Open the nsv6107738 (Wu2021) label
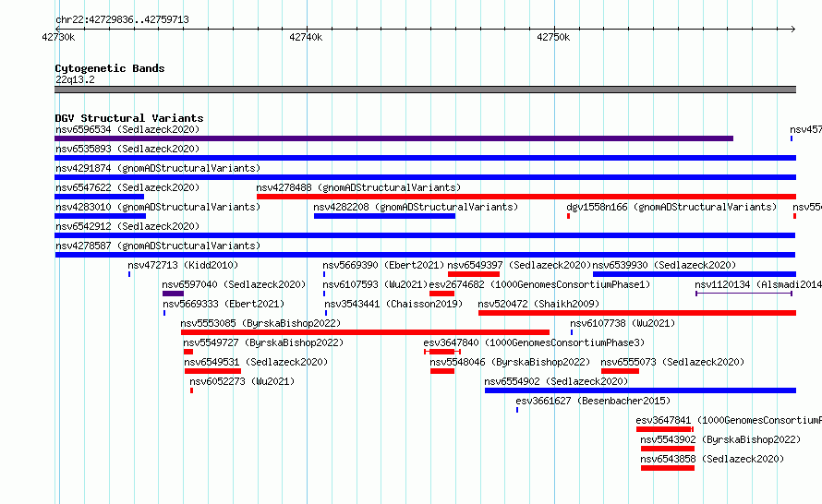Image resolution: width=822 pixels, height=504 pixels. 623,323
